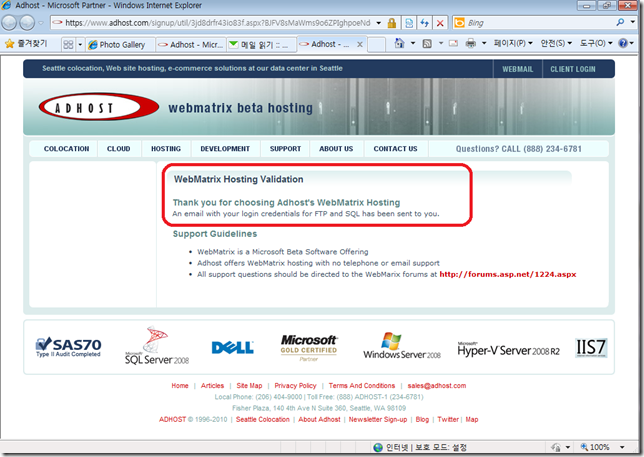Open the Articles footer link

[212, 386]
